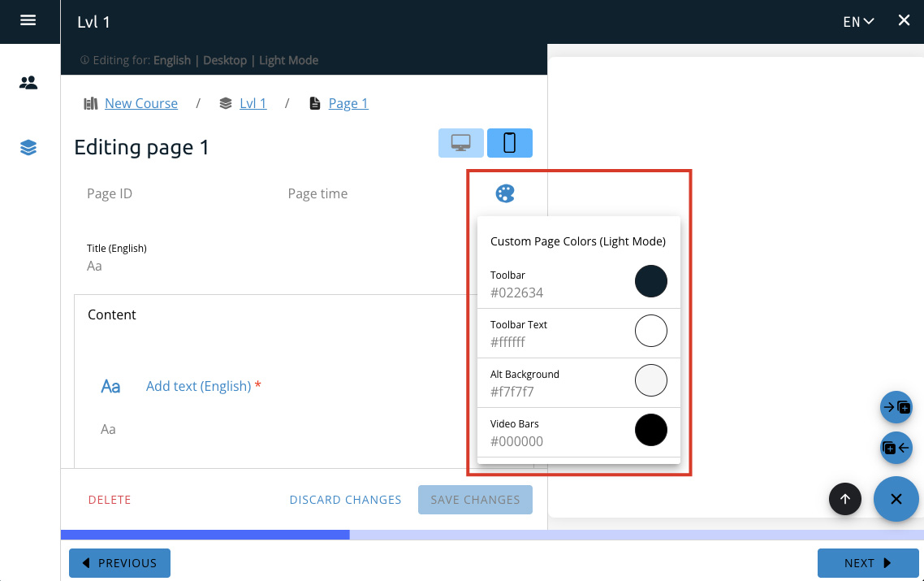This screenshot has width=924, height=581.
Task: Click the import page arrow icon
Action: click(896, 407)
